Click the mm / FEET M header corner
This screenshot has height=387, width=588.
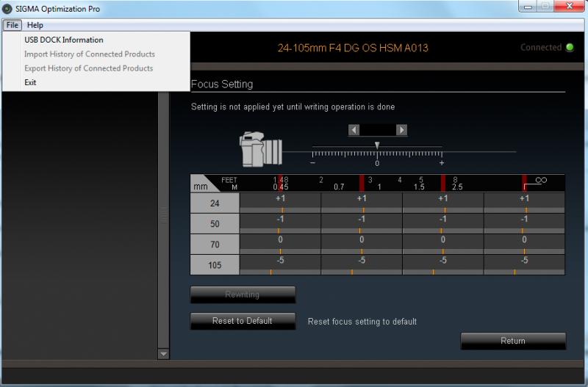tap(215, 183)
